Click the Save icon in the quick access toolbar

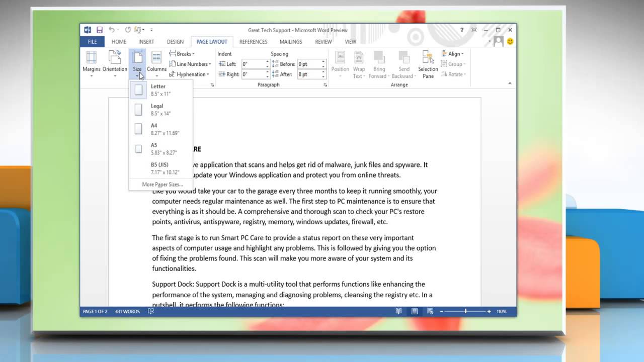click(100, 30)
